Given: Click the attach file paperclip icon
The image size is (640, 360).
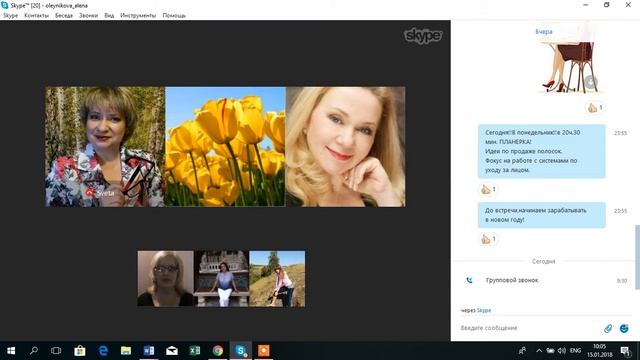Looking at the screenshot, I should coord(608,328).
